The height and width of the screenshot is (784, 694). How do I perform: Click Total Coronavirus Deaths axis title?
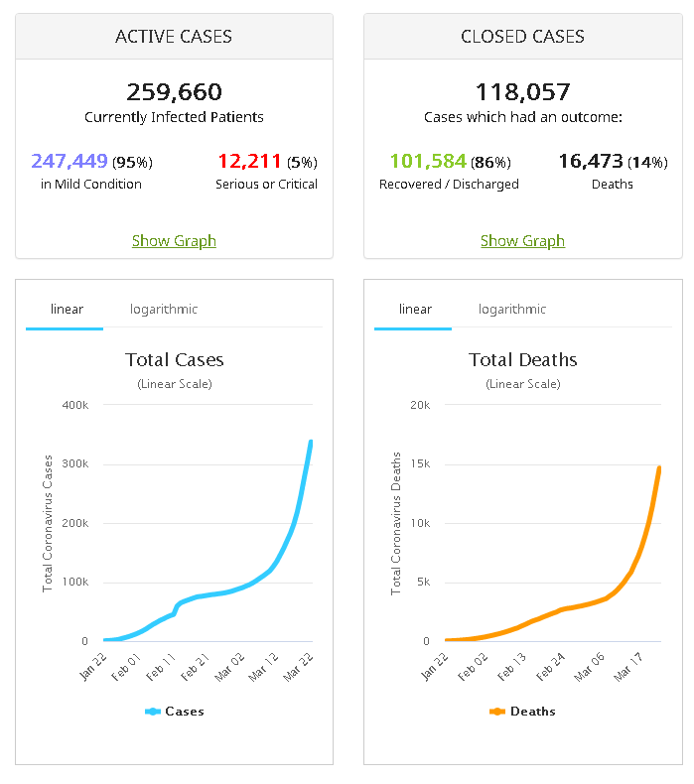coord(396,524)
